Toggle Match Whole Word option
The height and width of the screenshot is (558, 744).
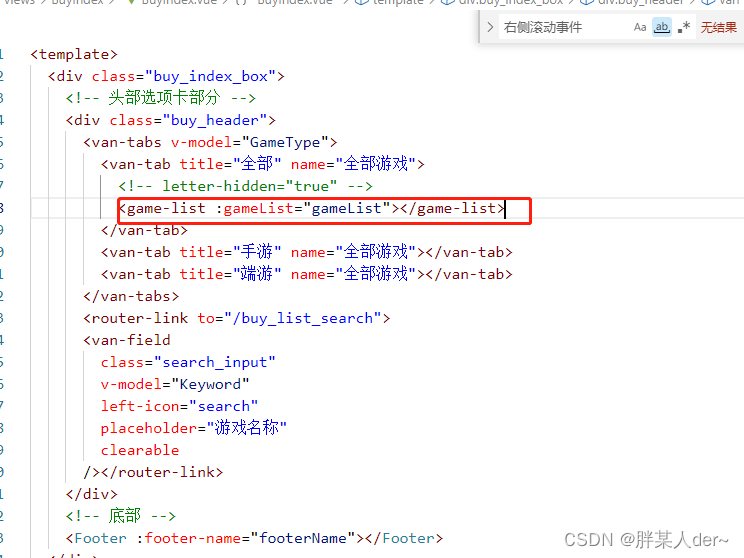coord(661,28)
